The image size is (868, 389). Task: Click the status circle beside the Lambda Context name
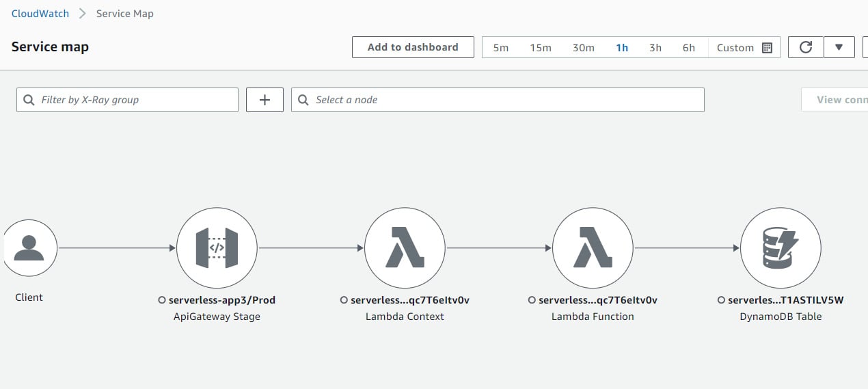coord(344,300)
